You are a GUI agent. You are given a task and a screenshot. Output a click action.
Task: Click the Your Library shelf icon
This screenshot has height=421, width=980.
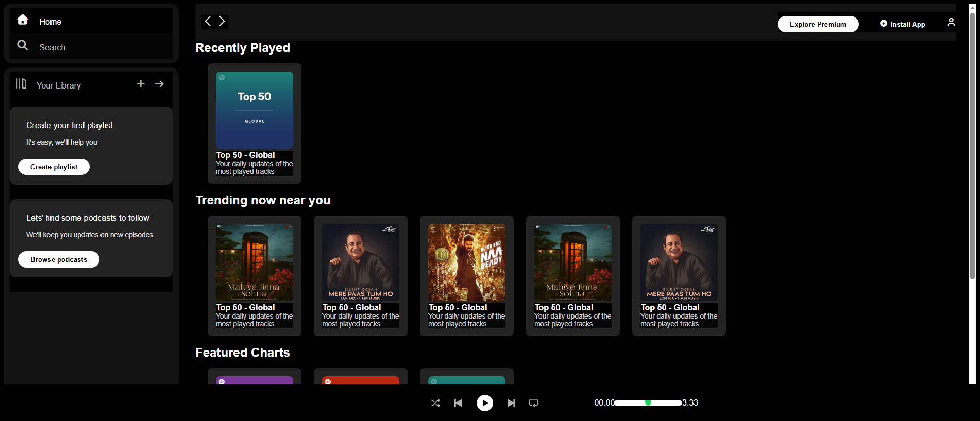point(21,83)
